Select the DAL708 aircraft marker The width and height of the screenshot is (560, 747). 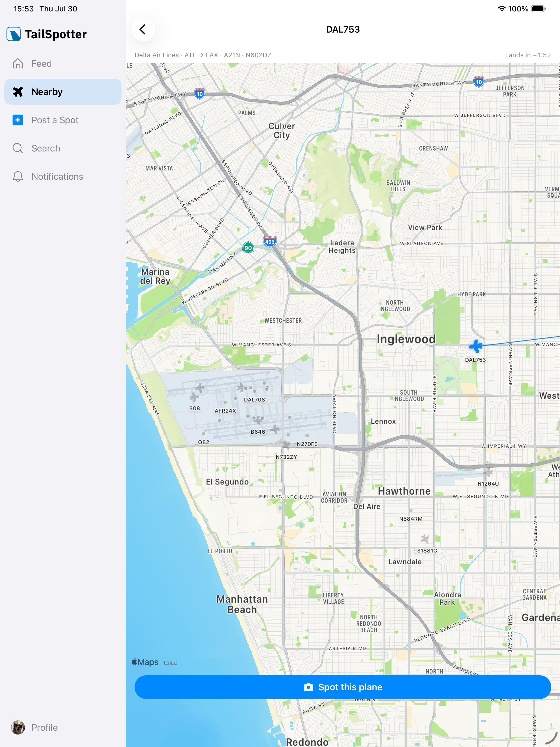point(254,391)
